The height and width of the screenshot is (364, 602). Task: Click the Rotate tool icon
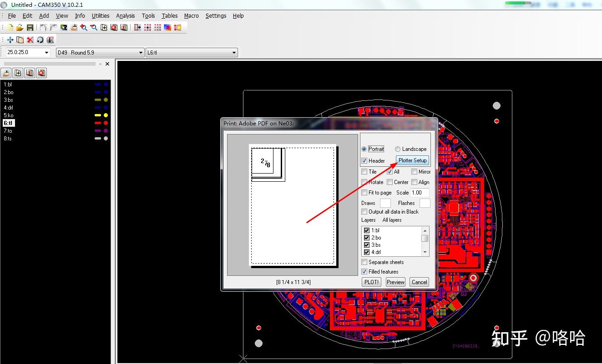40,40
